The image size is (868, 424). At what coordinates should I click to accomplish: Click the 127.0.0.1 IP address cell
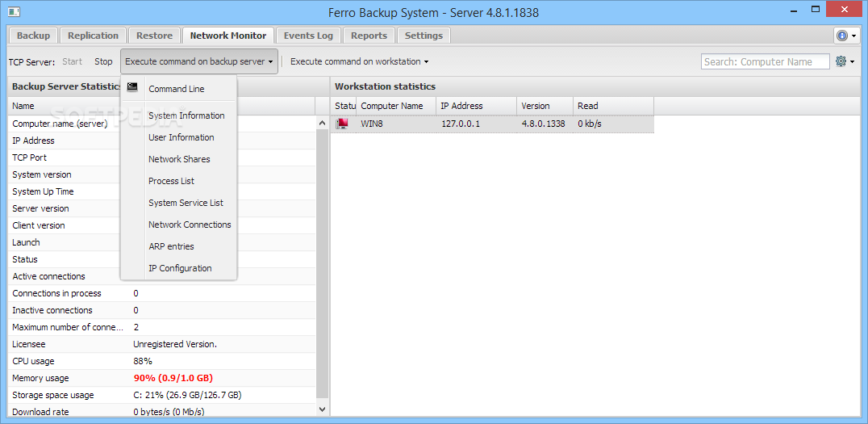coord(477,124)
